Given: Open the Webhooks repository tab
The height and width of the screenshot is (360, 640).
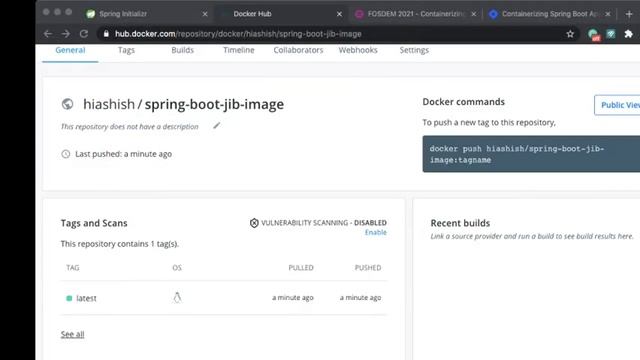Looking at the screenshot, I should tap(358, 50).
